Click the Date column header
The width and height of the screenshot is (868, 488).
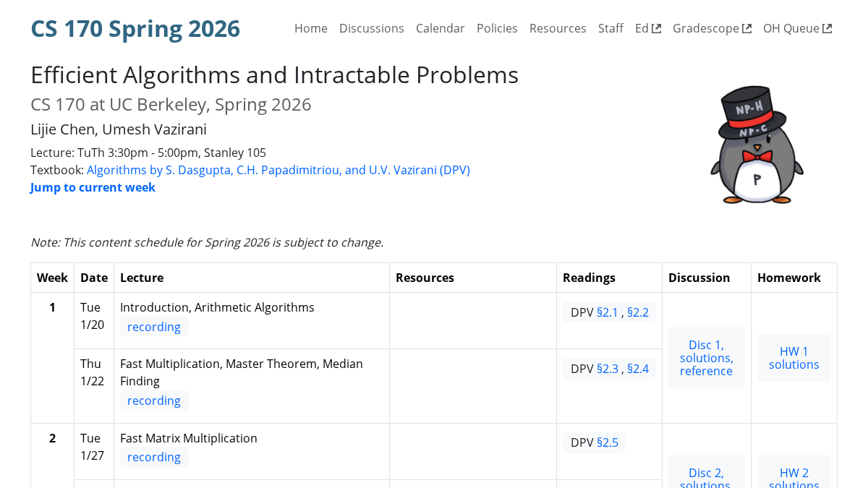[x=94, y=278]
